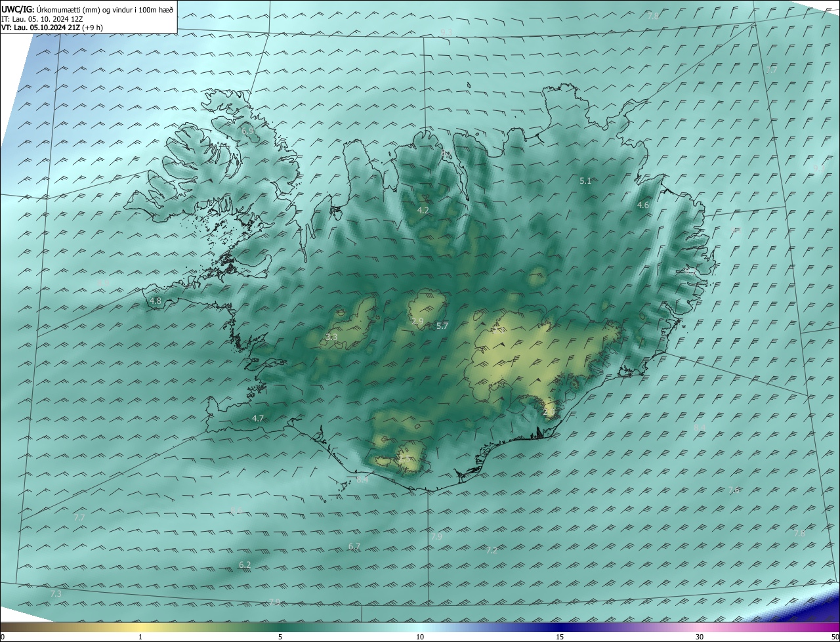Click the 4.8 value on Snæfellsnes peninsula
The width and height of the screenshot is (840, 642).
pos(156,301)
